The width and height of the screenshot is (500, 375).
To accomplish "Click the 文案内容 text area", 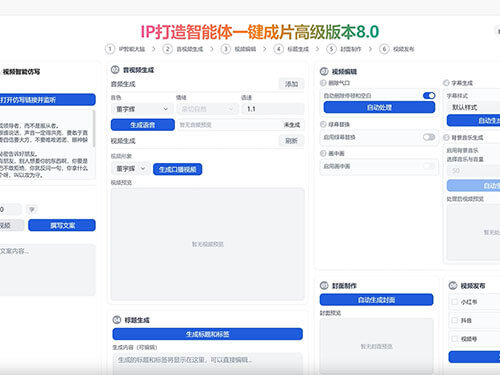I will 47,270.
